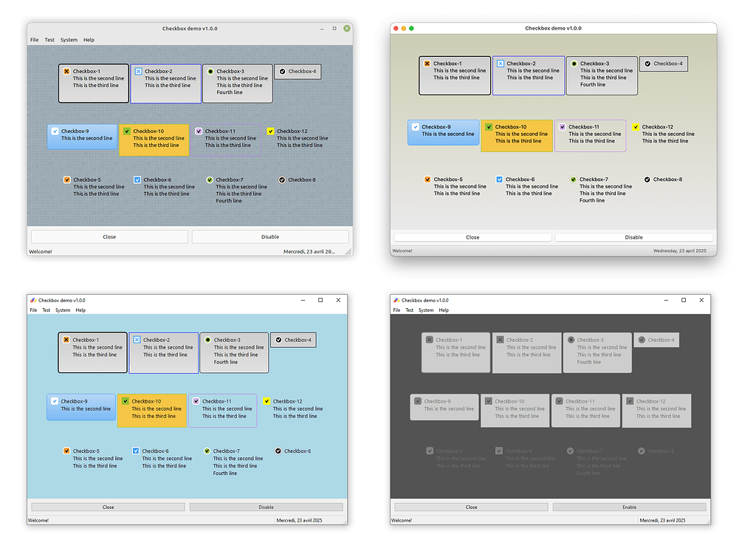Open the Test menu in the top-left Linux window
This screenshot has width=756, height=557.
pos(49,40)
